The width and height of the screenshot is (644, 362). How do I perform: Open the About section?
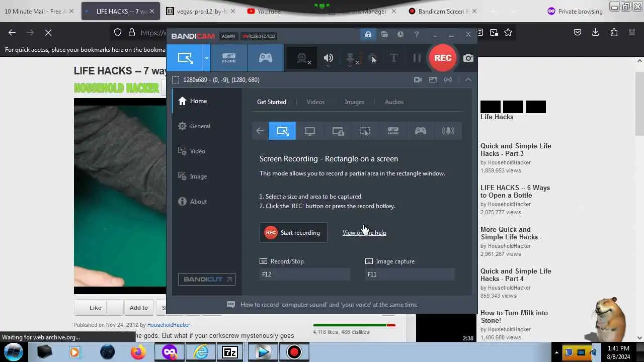207,202
